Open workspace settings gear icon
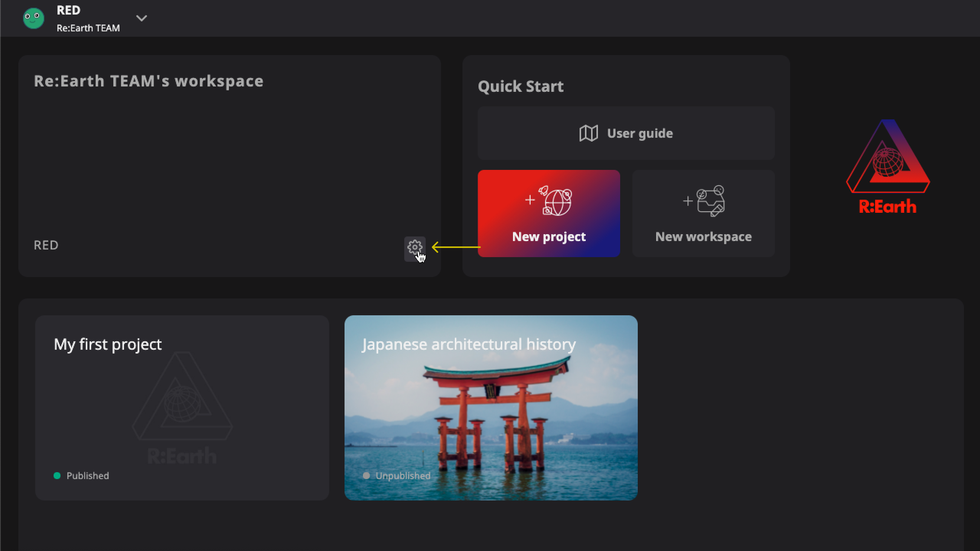This screenshot has height=551, width=980. 415,248
